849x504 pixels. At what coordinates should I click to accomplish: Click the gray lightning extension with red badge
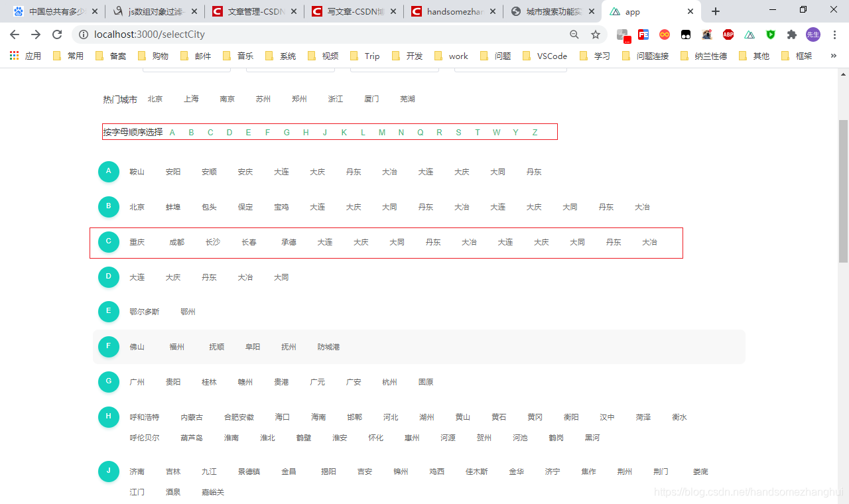click(x=622, y=35)
